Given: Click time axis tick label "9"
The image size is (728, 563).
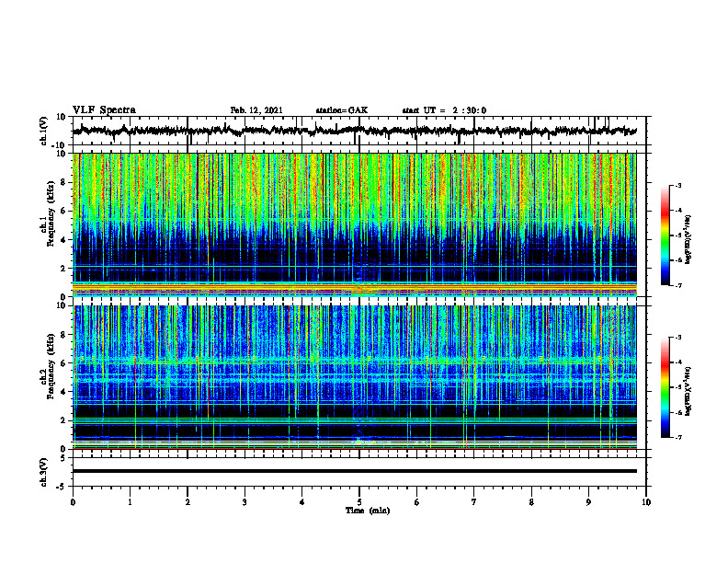Looking at the screenshot, I should pyautogui.click(x=588, y=502).
